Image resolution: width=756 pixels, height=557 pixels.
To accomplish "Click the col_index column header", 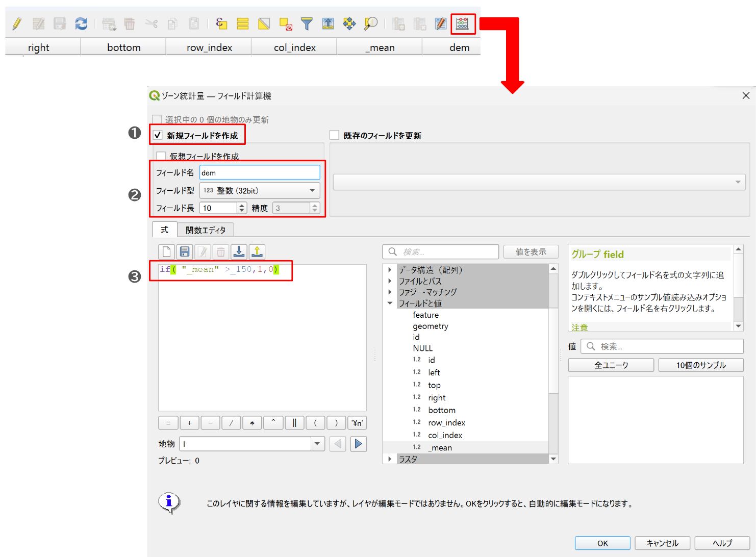I will click(294, 47).
